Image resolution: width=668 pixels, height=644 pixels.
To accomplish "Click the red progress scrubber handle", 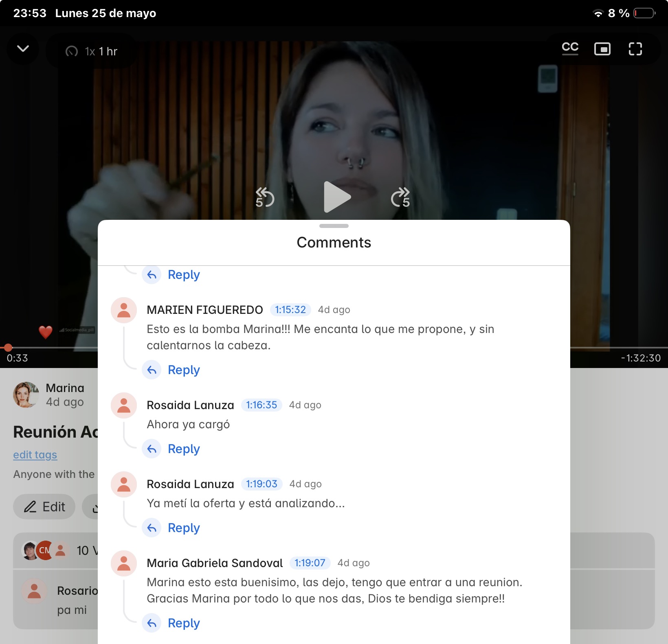I will [8, 347].
